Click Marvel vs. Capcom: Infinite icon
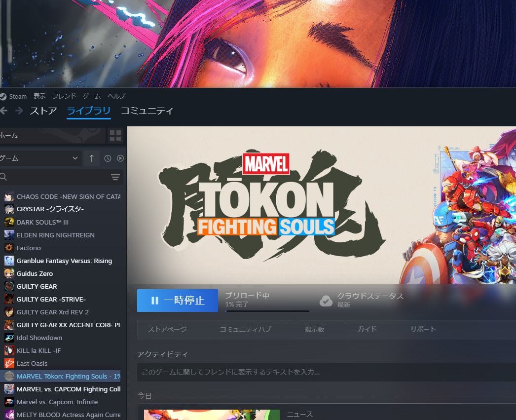Viewport: 516px width, 420px height. click(x=9, y=402)
